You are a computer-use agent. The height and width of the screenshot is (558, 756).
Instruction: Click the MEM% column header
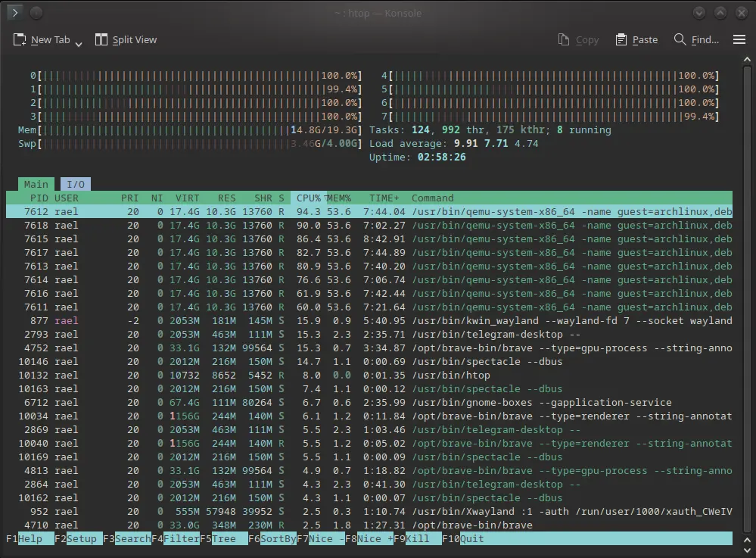(x=339, y=198)
